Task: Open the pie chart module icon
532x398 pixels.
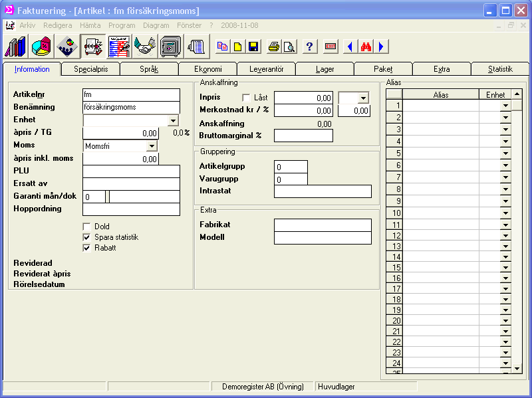Action: (41, 47)
